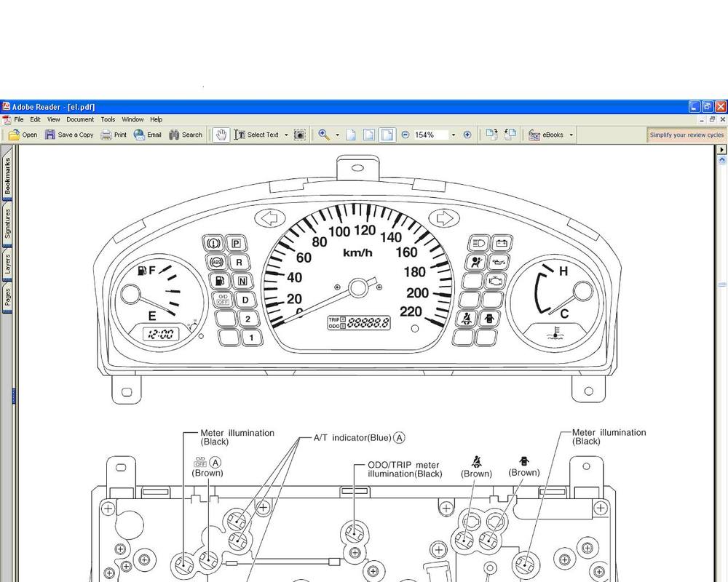Open the Edit menu

click(x=35, y=119)
